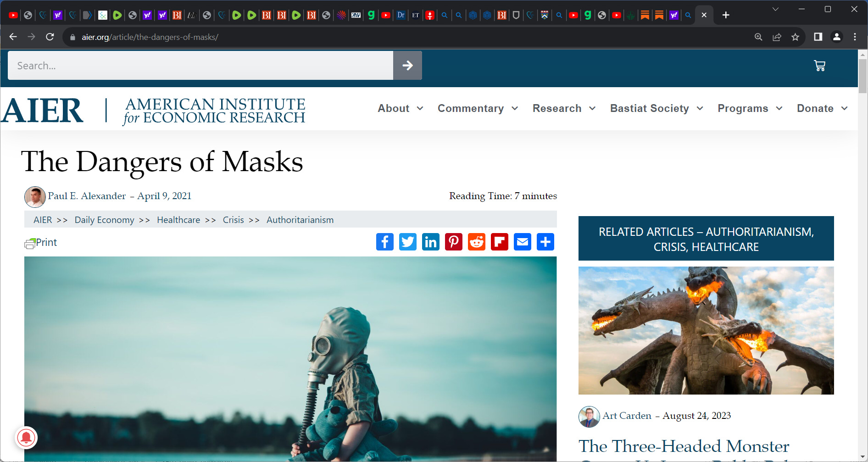The height and width of the screenshot is (462, 868).
Task: Email the article via envelope icon
Action: 522,242
